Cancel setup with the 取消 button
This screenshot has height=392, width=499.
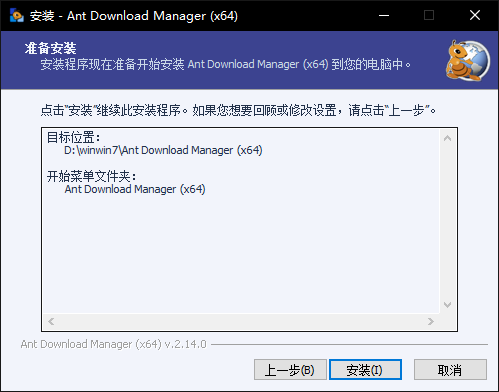click(x=450, y=369)
